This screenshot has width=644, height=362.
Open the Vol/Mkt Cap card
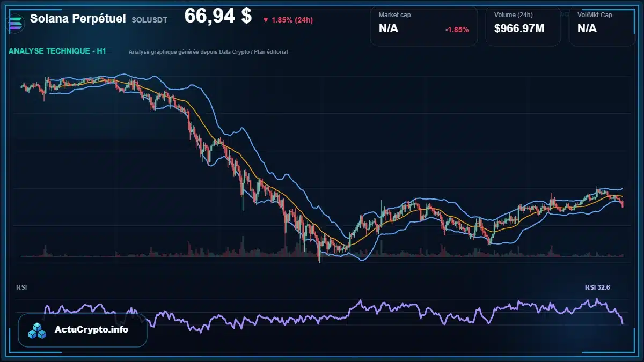coord(602,26)
